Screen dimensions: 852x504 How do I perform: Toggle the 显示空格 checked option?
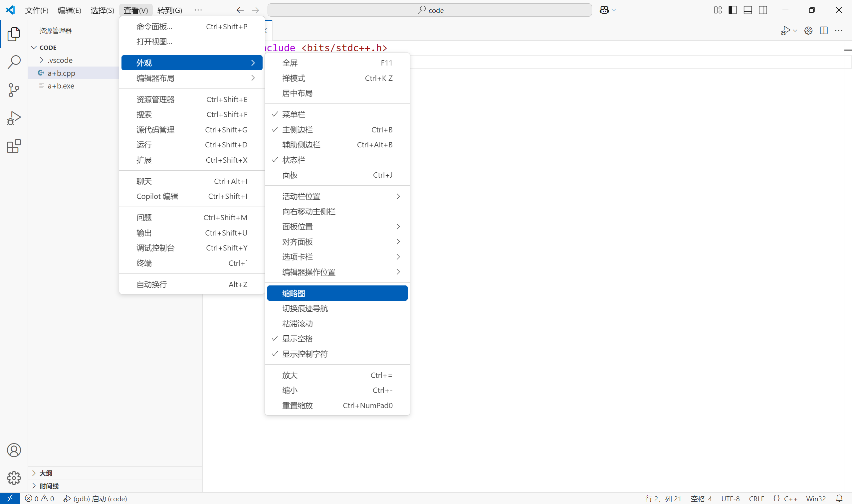point(297,339)
